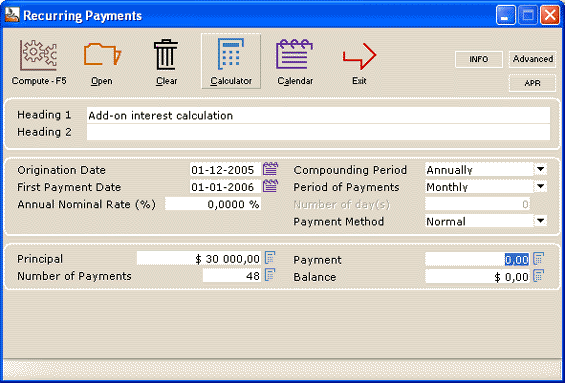Viewport: 565px width, 383px height.
Task: Select the Period of Payments combo showing Monthly
Action: [x=486, y=187]
